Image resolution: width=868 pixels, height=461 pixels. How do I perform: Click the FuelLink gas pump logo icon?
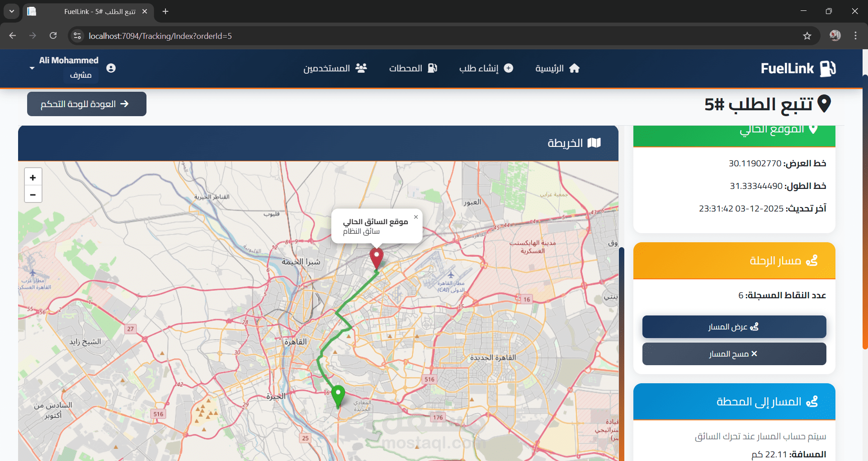coord(828,69)
